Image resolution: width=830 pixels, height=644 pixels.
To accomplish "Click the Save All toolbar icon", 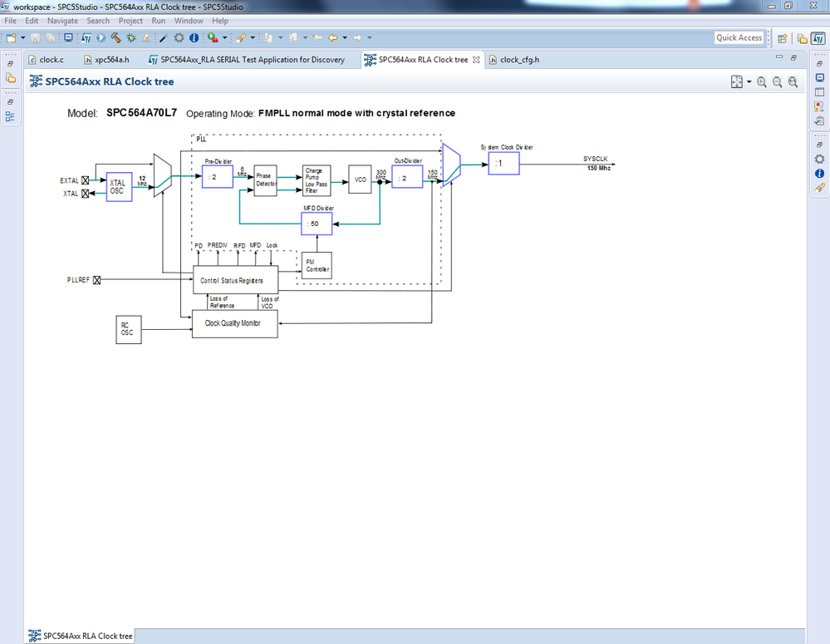I will (x=50, y=37).
